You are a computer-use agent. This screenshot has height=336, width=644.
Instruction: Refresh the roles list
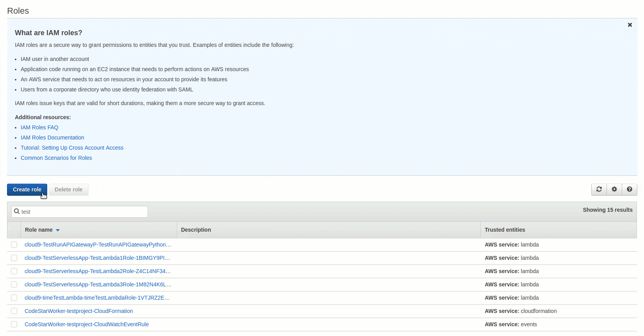(599, 189)
